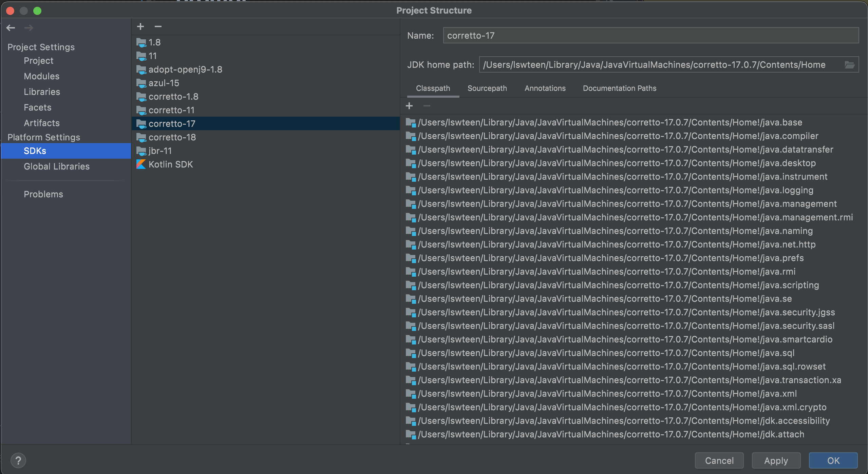Select the java.desktop classpath entry
Viewport: 868px width, 474px height.
coord(617,163)
